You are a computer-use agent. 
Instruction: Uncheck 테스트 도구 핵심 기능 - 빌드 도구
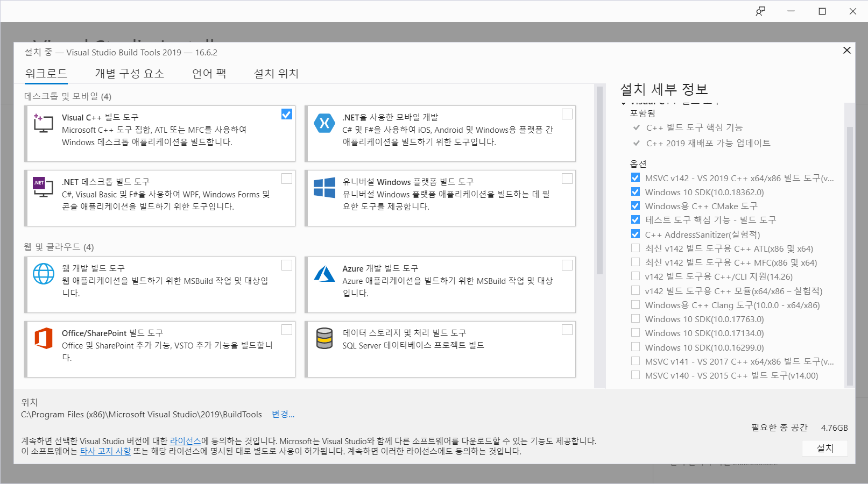[x=636, y=220]
